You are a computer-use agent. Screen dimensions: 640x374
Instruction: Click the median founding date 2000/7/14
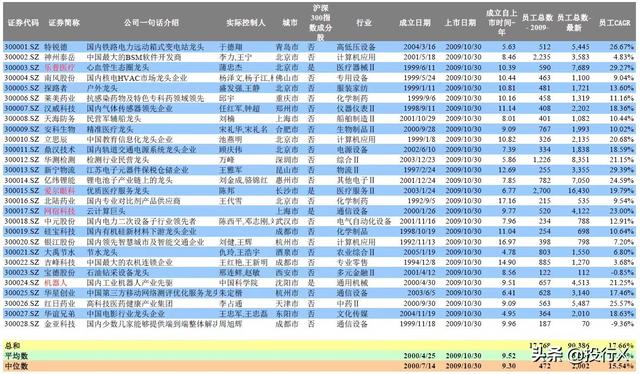click(x=420, y=366)
